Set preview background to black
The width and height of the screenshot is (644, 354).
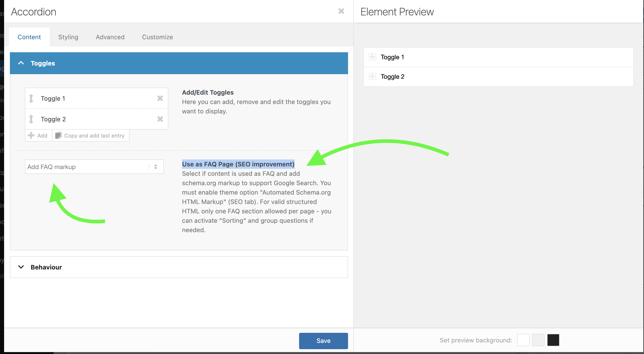[553, 340]
